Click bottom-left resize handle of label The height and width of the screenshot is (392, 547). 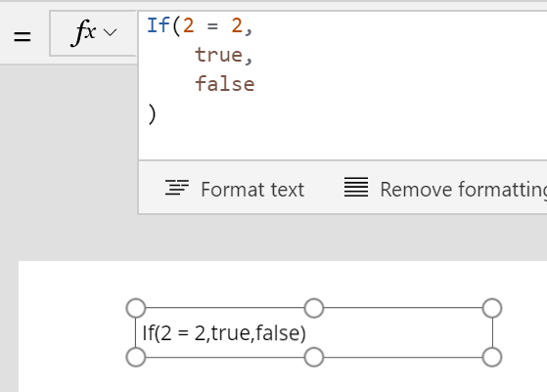click(136, 357)
